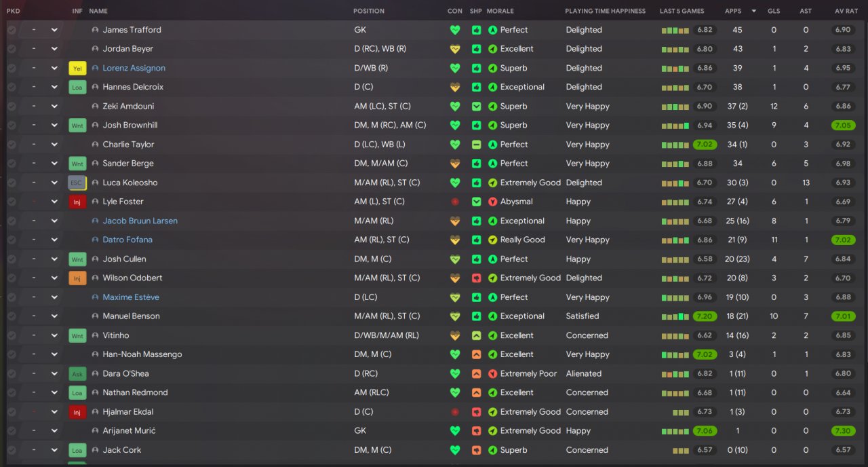Click the ESC badge beside Luca Koleosho
The height and width of the screenshot is (467, 868).
coord(77,183)
